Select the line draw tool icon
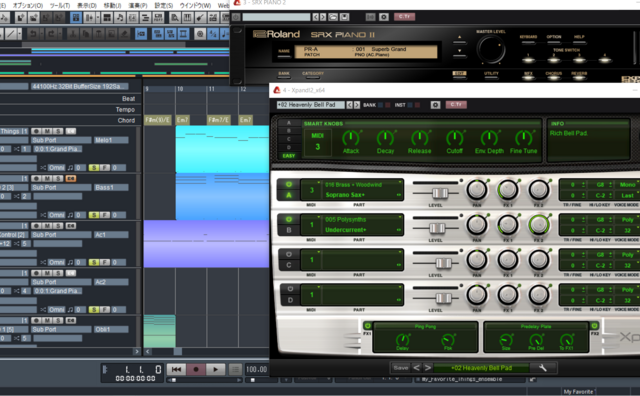Viewport: 640px width, 396px height. tap(11, 34)
